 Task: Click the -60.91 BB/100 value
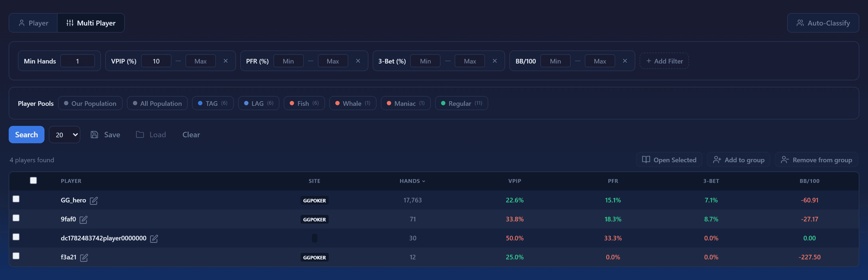coord(809,201)
